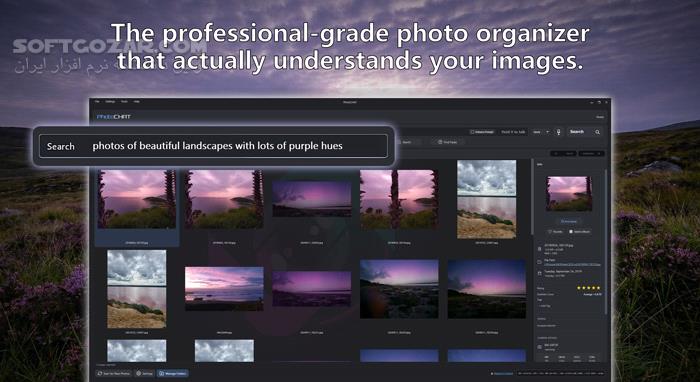Open the Settings menu in menu bar

tap(110, 102)
